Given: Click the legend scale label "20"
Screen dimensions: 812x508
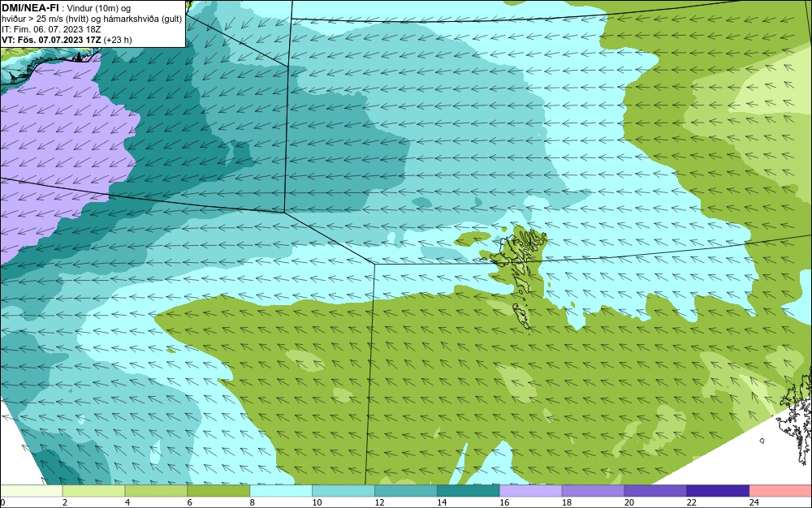Looking at the screenshot, I should coord(629,502).
